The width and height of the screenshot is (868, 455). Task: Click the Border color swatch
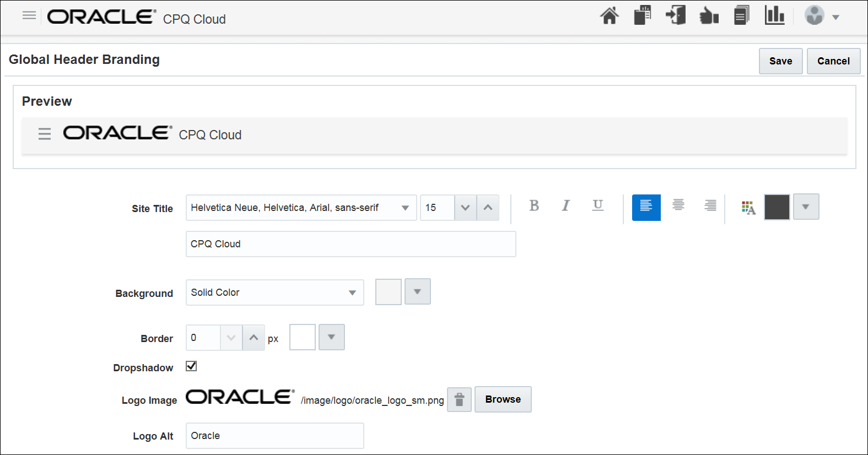pyautogui.click(x=303, y=337)
